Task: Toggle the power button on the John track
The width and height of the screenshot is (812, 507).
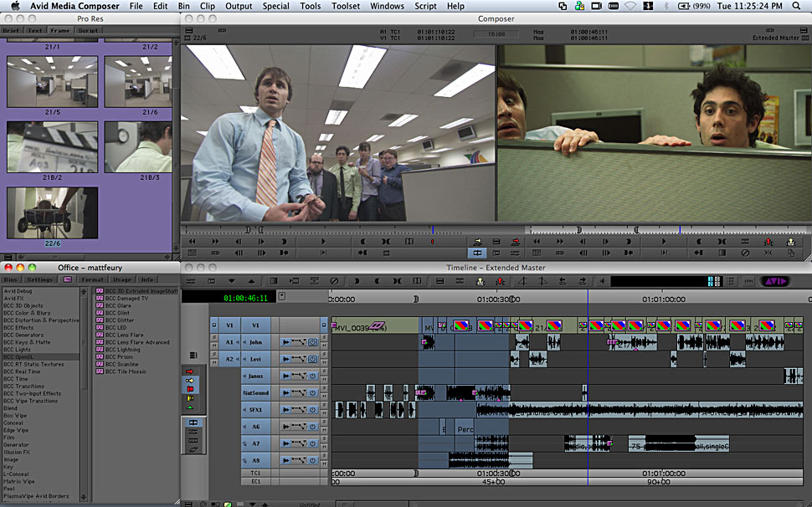Action: pos(313,342)
